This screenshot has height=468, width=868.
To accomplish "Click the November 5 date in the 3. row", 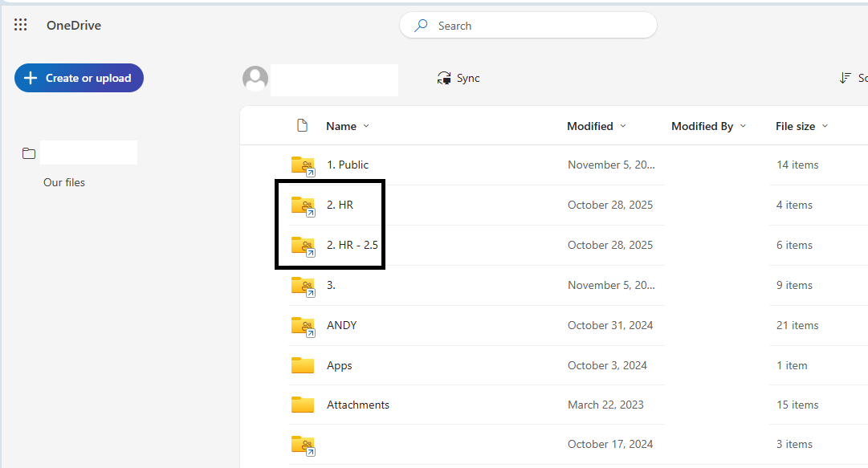I will (611, 286).
